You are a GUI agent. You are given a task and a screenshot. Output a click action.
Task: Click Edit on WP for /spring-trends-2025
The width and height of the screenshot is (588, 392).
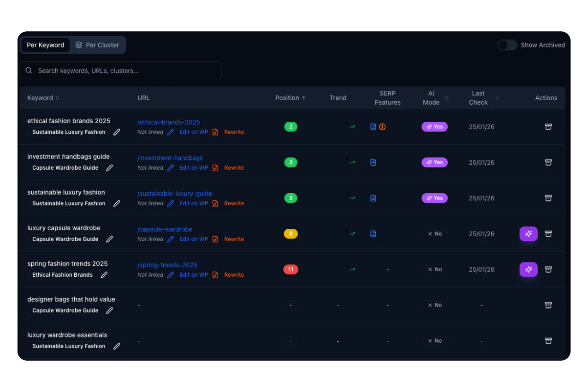pos(193,275)
